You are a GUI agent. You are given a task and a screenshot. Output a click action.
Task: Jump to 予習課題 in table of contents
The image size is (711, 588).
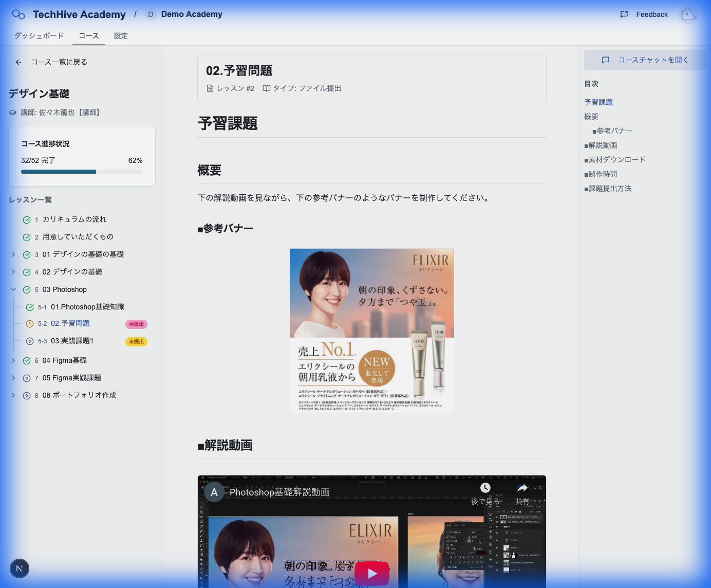pos(598,102)
